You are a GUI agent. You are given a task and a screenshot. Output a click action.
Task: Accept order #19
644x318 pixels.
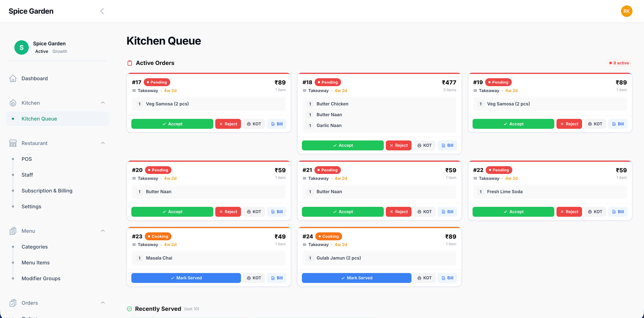click(513, 124)
